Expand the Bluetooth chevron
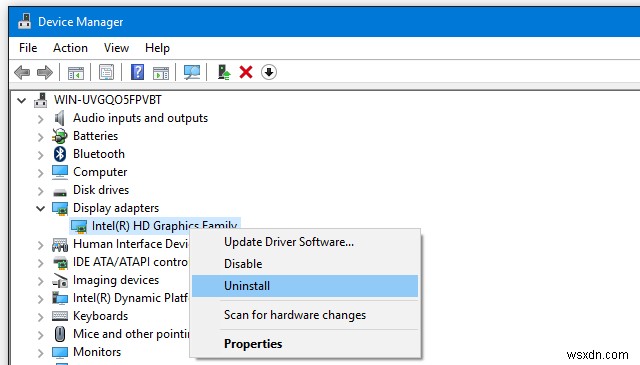640x365 pixels. 40,155
